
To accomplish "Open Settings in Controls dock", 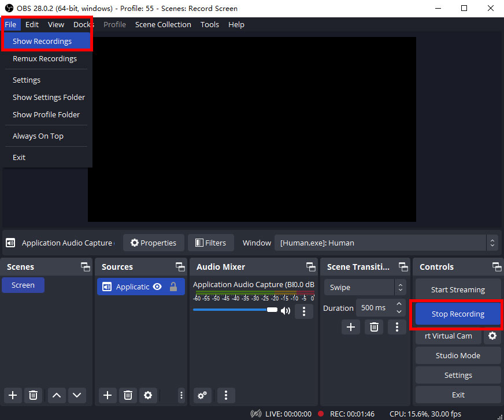I will click(x=458, y=375).
